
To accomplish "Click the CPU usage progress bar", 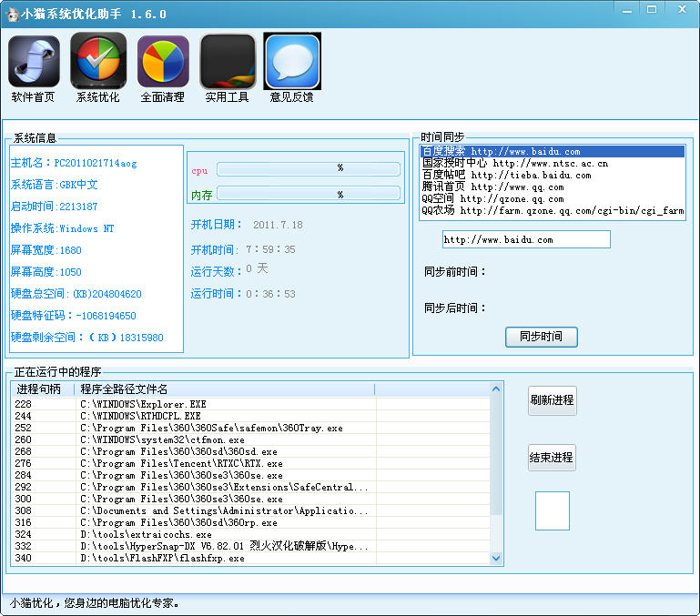I will pos(309,168).
